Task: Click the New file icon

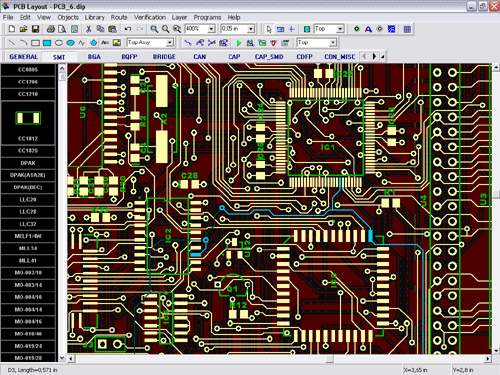Action: [12, 29]
